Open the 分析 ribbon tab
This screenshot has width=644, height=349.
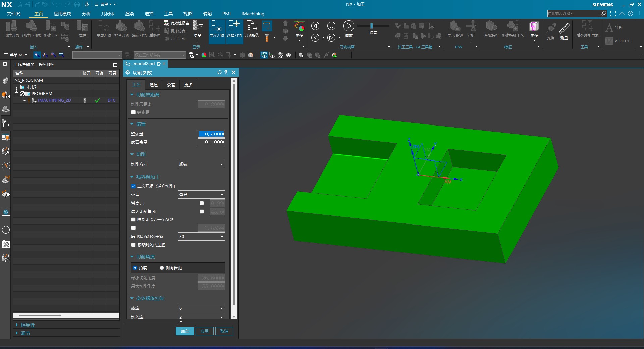(x=86, y=14)
